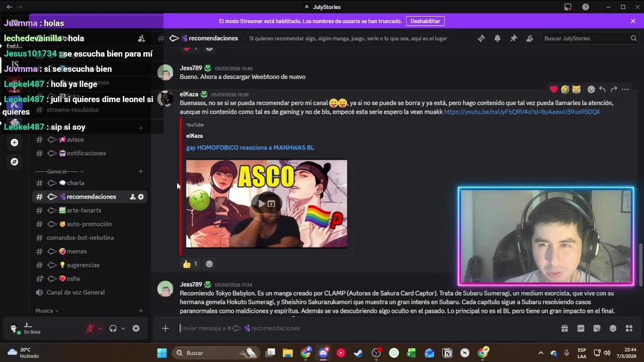
Task: Go back with title bar arrow
Action: pos(9,7)
